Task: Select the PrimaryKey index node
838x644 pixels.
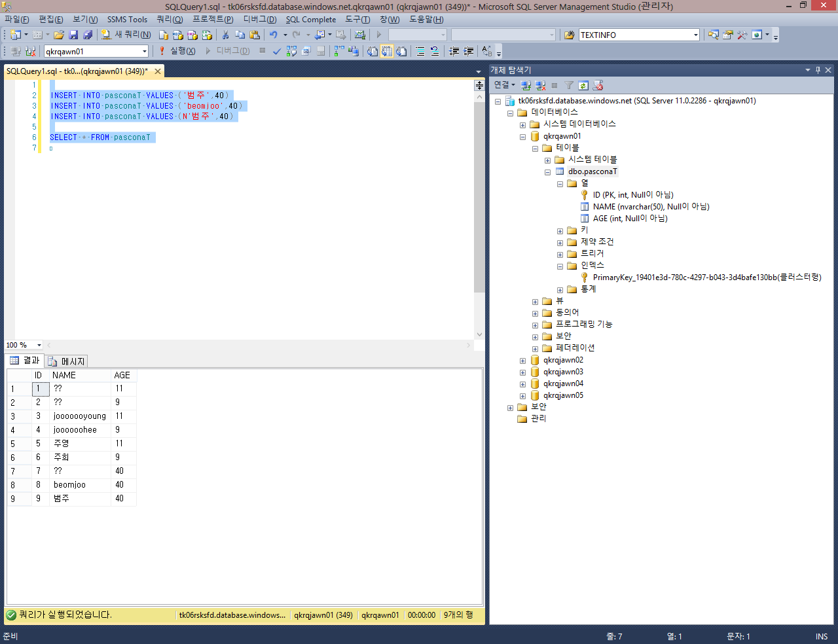Action: (707, 277)
